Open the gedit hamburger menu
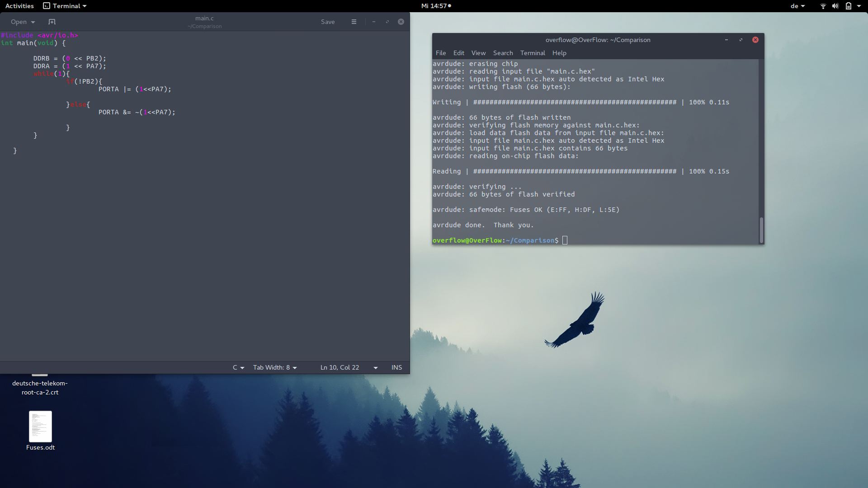868x488 pixels. point(354,22)
